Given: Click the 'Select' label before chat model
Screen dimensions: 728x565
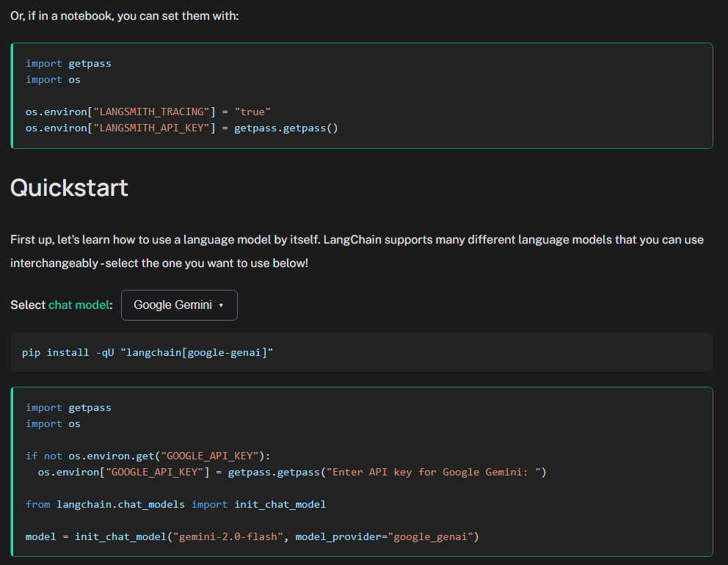Looking at the screenshot, I should click(28, 305).
